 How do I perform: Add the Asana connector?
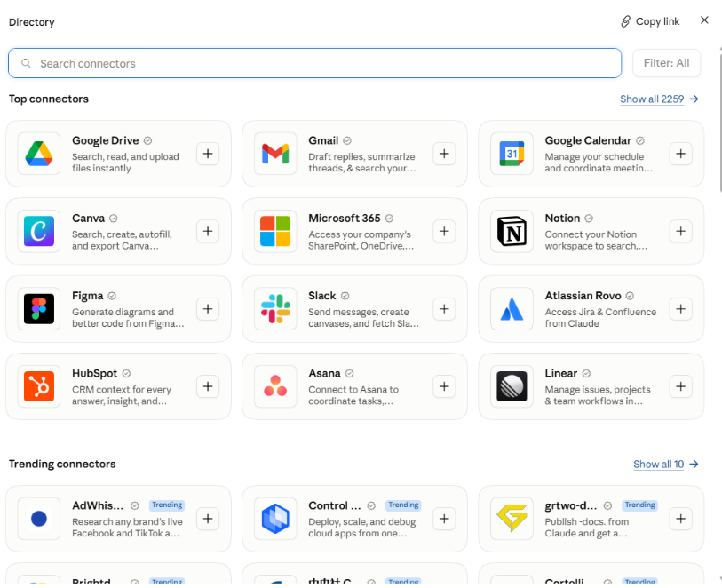click(444, 386)
